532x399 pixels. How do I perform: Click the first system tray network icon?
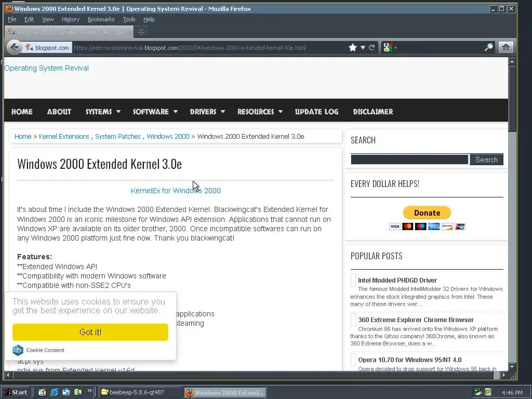[478, 392]
